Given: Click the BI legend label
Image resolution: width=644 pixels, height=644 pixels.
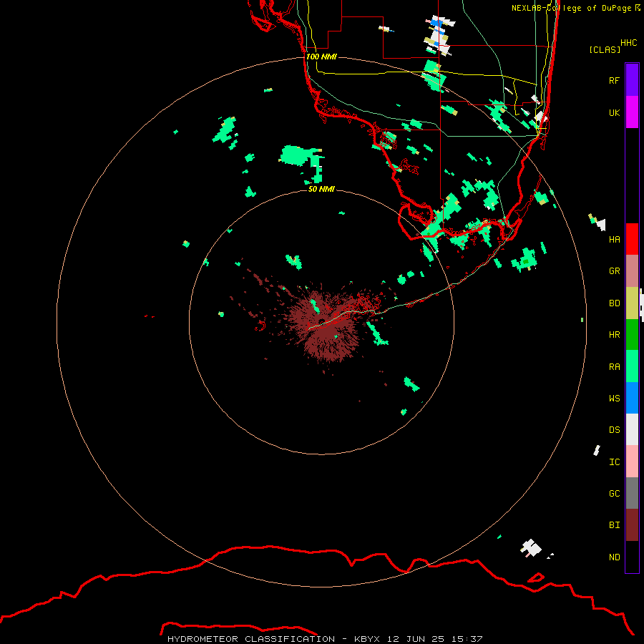Looking at the screenshot, I should click(x=614, y=525).
